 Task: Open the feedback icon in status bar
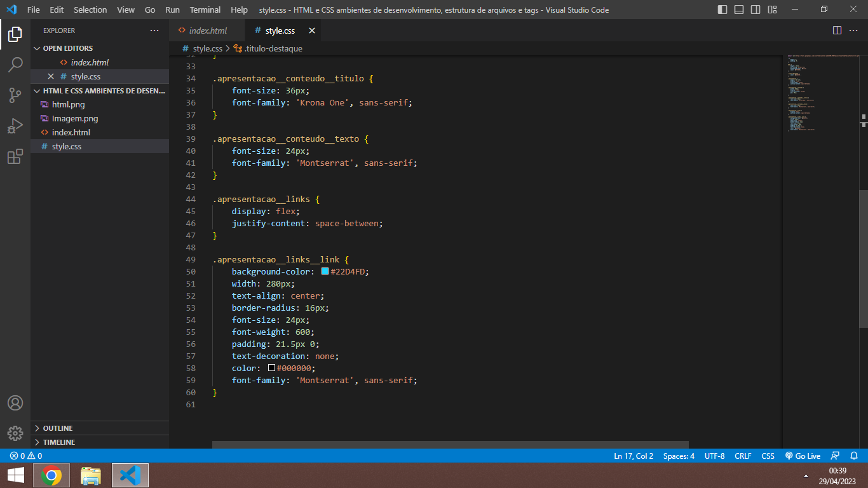(836, 456)
